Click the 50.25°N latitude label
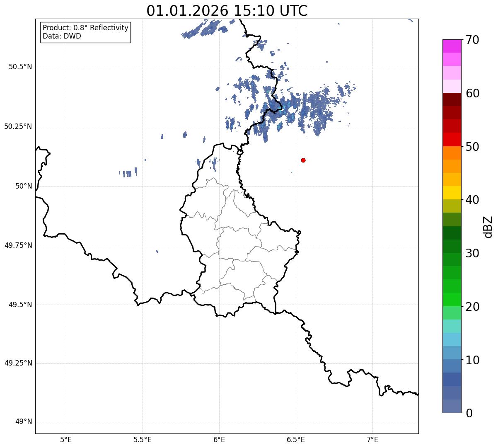 coord(18,126)
